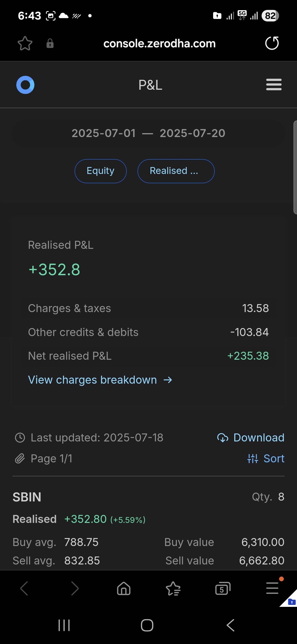This screenshot has height=644, width=297.
Task: Change the end date 2025-07-20
Action: (x=193, y=133)
